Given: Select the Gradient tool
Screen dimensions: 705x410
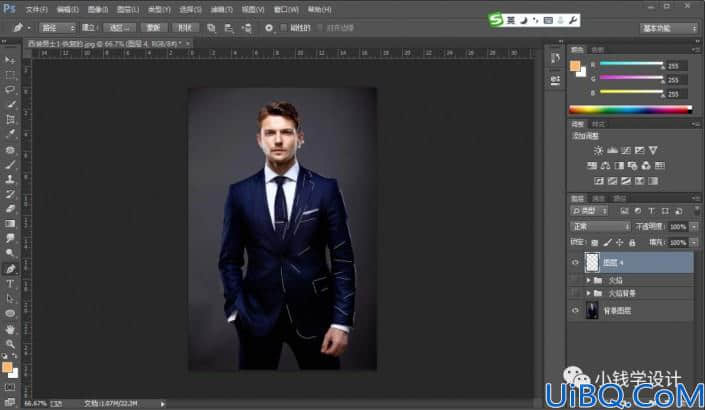Looking at the screenshot, I should coord(10,223).
